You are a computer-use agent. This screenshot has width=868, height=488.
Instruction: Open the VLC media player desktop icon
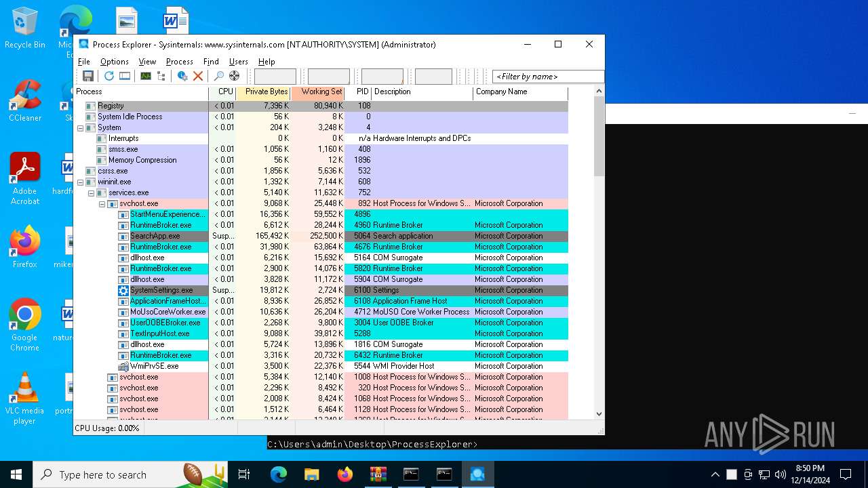(x=25, y=398)
